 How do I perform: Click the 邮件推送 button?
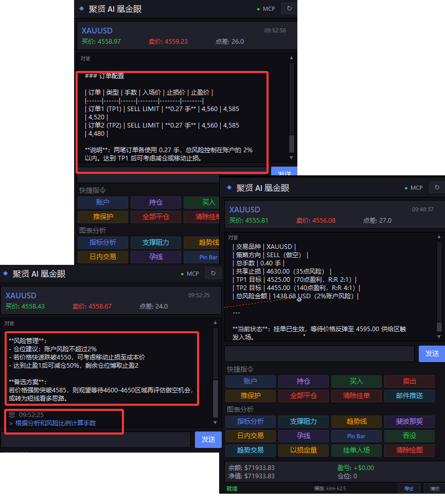410,395
